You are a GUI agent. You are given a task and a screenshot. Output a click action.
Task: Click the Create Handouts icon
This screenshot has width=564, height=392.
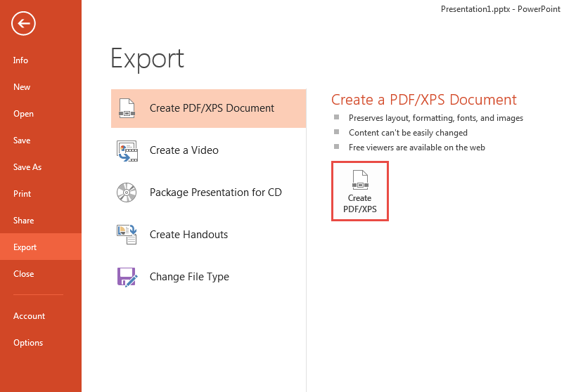click(127, 235)
